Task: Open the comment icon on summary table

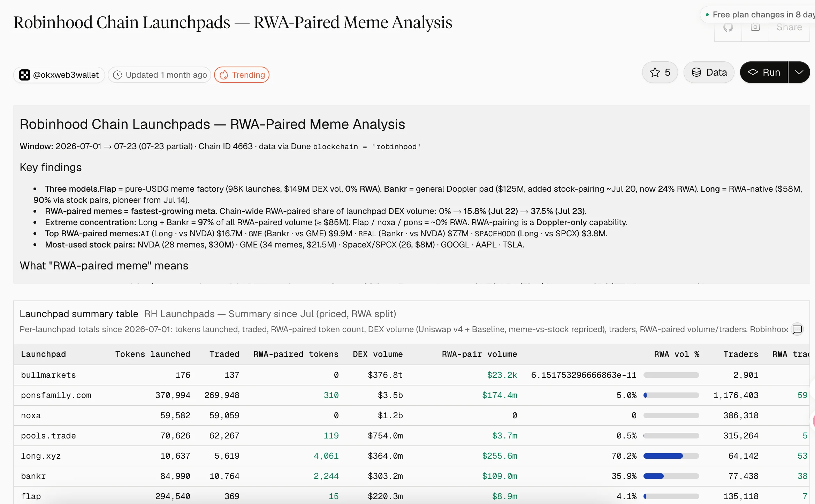Action: pos(797,330)
